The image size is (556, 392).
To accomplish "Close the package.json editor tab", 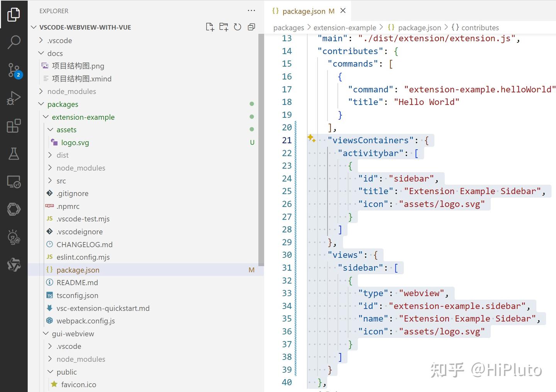I will pyautogui.click(x=343, y=11).
